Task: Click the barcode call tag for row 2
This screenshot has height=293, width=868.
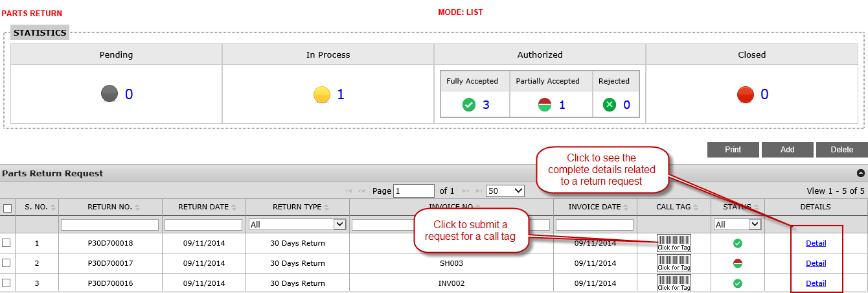Action: coord(674,263)
